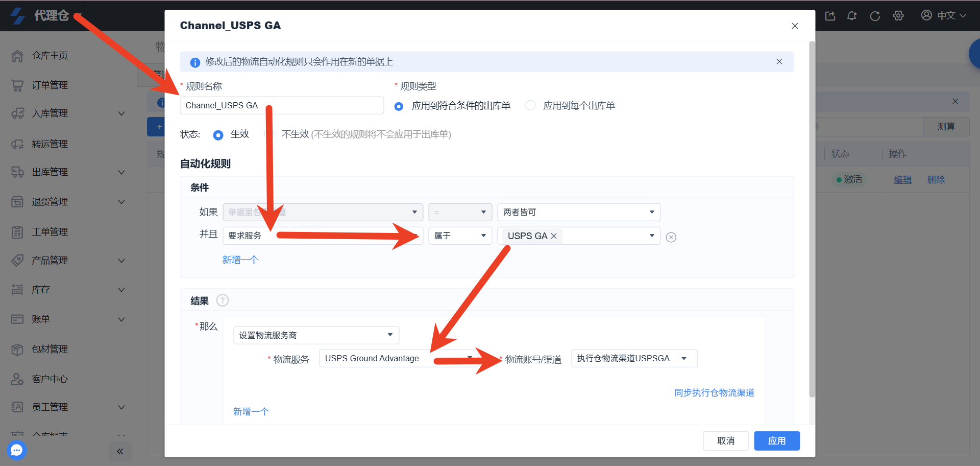The height and width of the screenshot is (466, 980).
Task: Open 转运管理 in the sidebar menu
Action: point(50,144)
